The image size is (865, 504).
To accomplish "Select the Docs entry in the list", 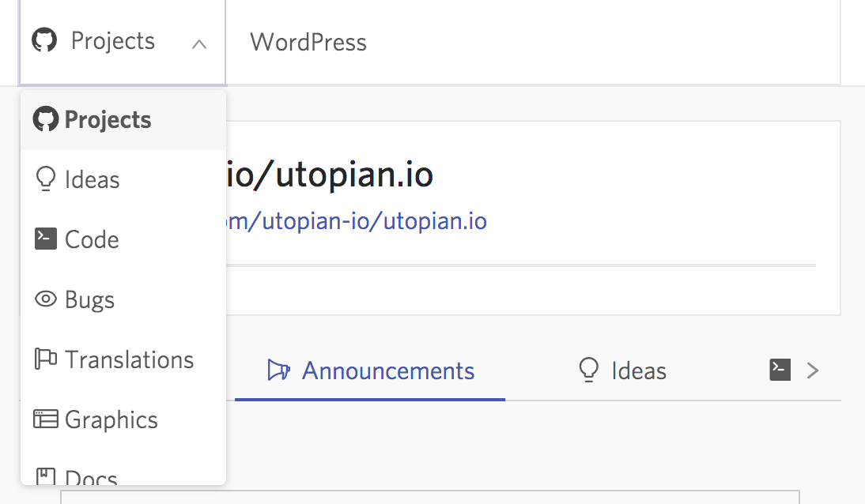I will (x=91, y=478).
